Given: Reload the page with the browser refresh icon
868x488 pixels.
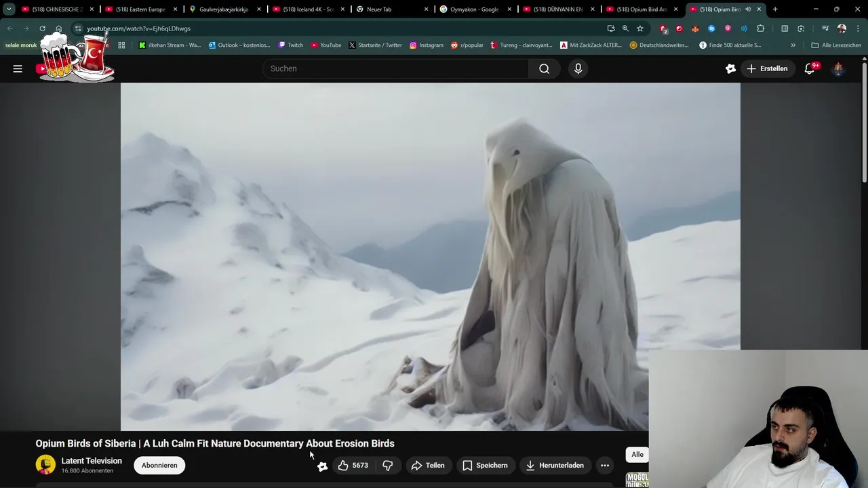Looking at the screenshot, I should (x=42, y=28).
